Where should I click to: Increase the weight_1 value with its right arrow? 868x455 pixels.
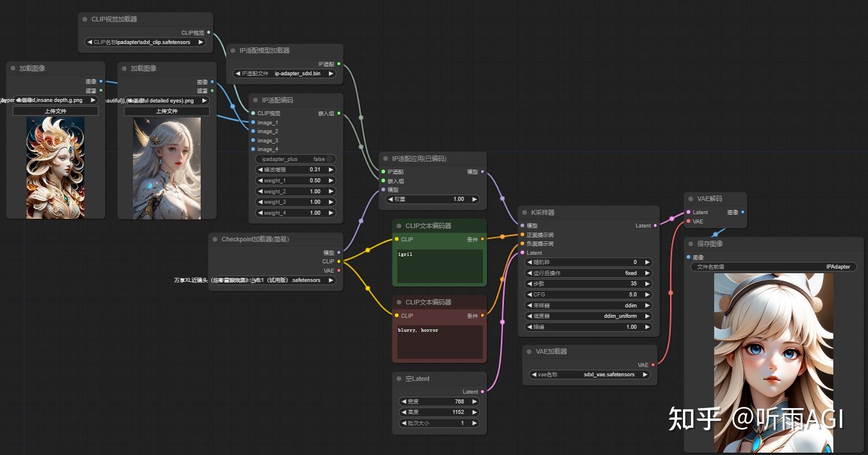point(331,181)
